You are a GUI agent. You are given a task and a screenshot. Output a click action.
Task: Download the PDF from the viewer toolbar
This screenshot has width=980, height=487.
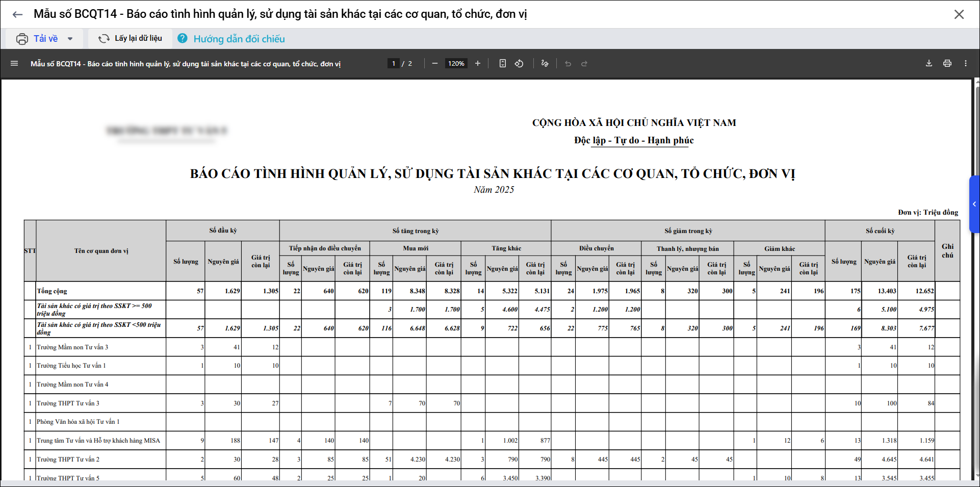click(x=929, y=64)
